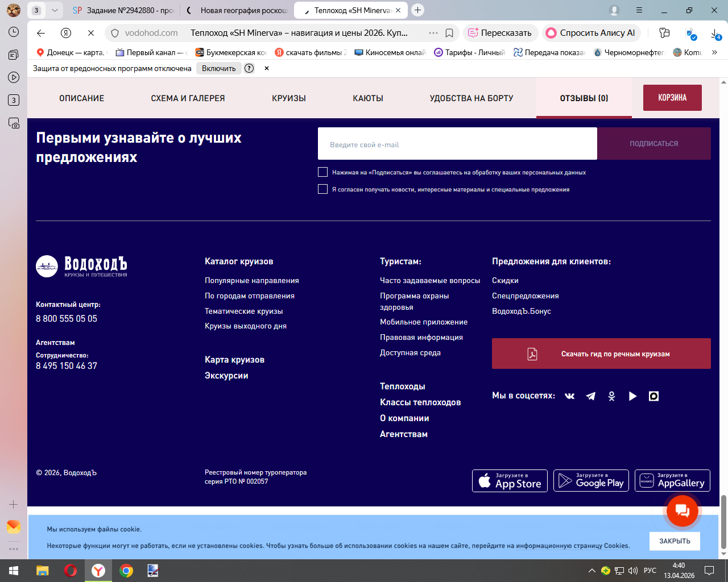
Task: Switch to the КАЮТЫ tab
Action: [368, 98]
